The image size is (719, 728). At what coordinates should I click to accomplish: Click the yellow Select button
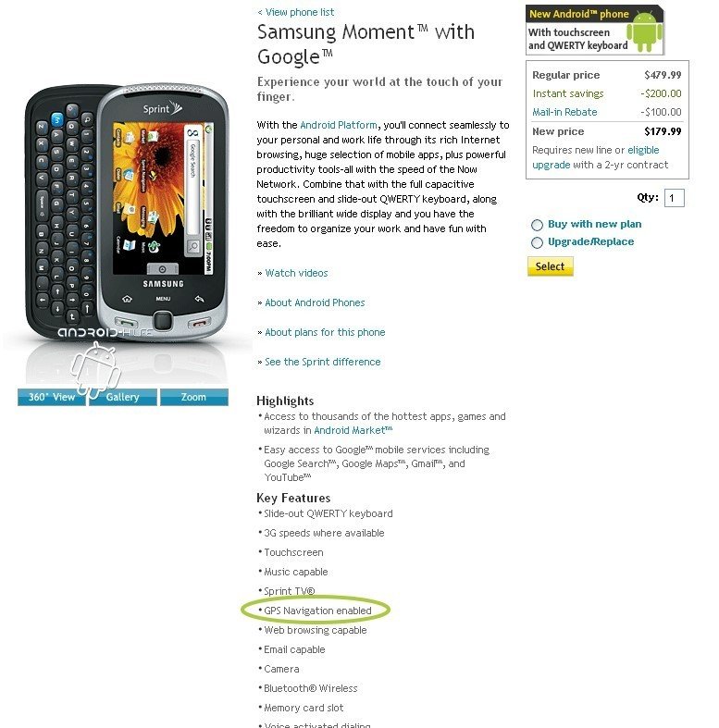[551, 266]
